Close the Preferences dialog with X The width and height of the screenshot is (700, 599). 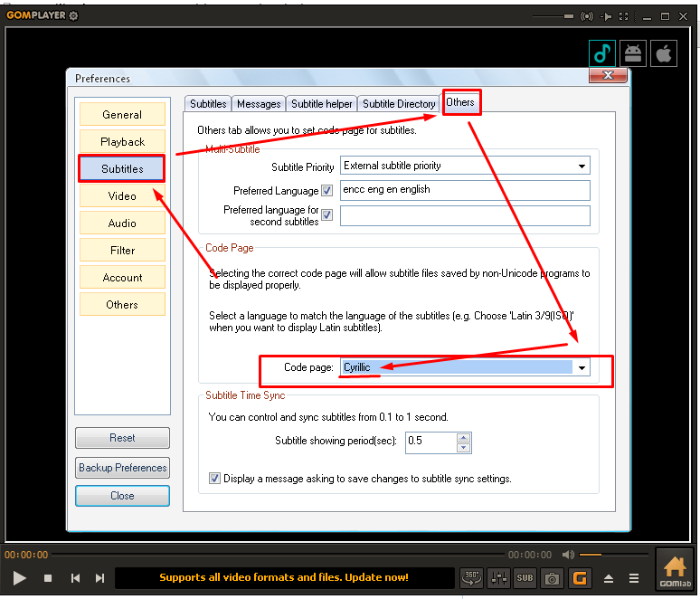(x=608, y=75)
